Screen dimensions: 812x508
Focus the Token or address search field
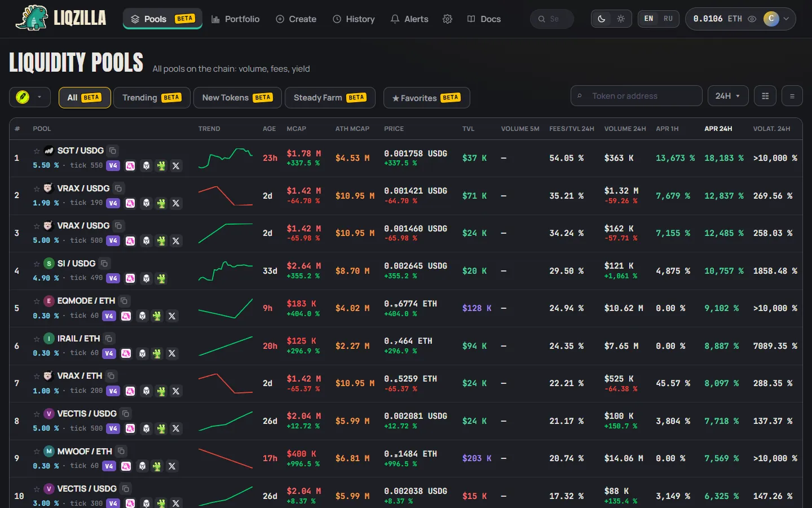pos(637,96)
